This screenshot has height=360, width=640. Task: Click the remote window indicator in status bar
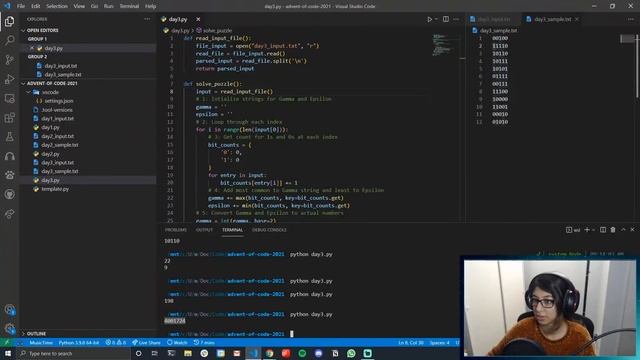pyautogui.click(x=7, y=342)
